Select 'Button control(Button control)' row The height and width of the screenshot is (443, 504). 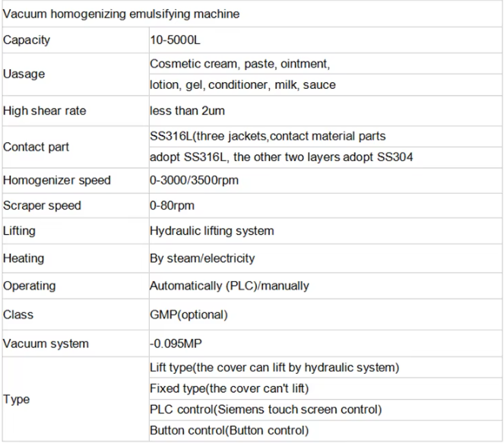tap(229, 430)
